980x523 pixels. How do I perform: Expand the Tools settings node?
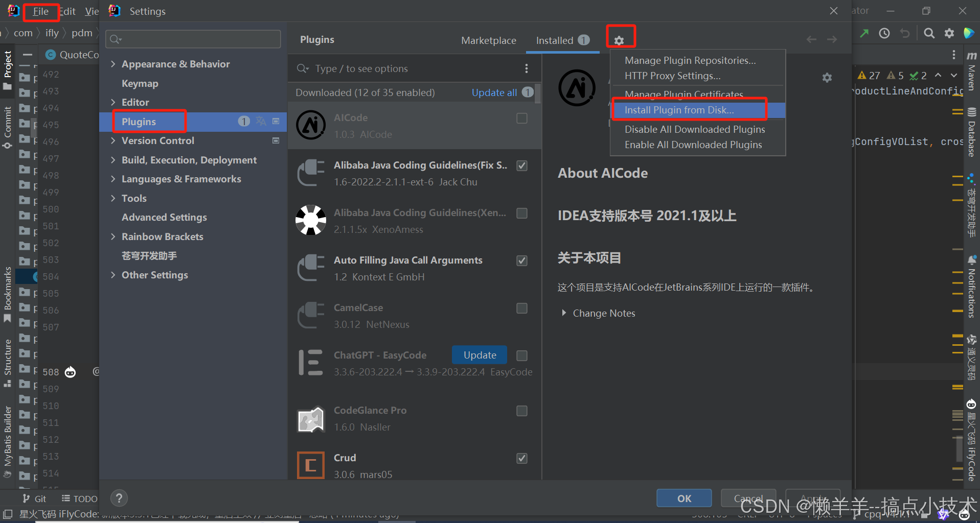(113, 198)
